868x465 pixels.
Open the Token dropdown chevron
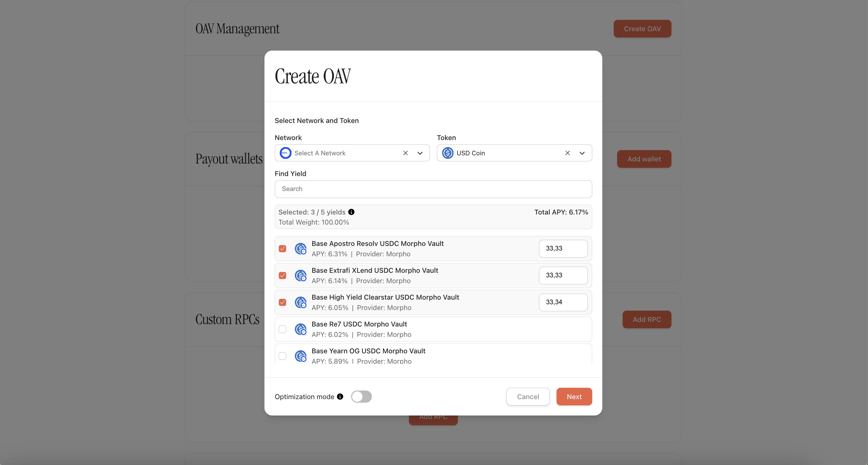click(582, 153)
